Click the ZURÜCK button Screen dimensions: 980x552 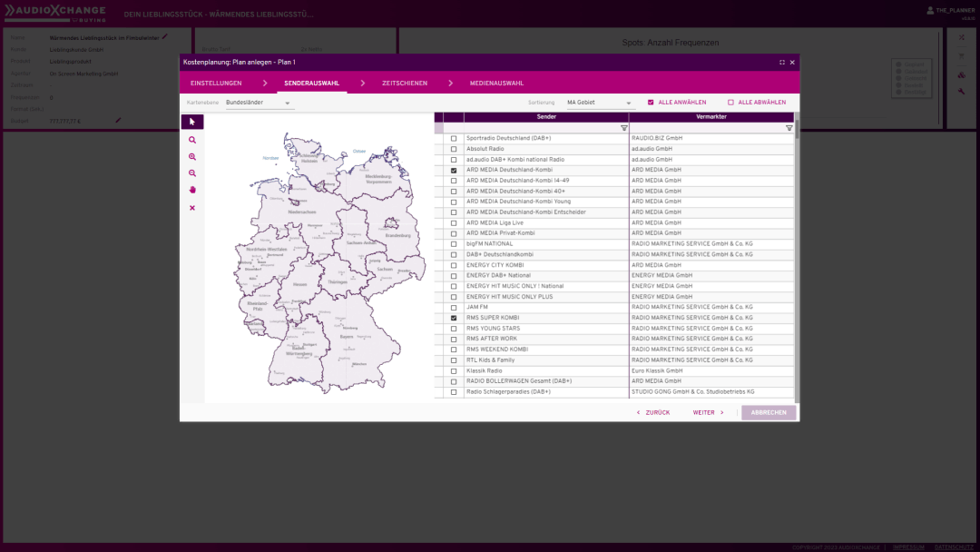tap(653, 412)
